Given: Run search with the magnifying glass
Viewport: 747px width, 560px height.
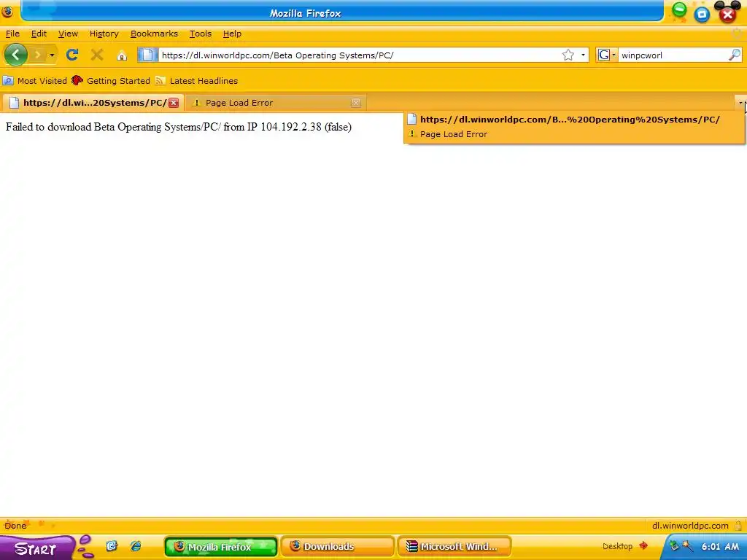Looking at the screenshot, I should [735, 55].
